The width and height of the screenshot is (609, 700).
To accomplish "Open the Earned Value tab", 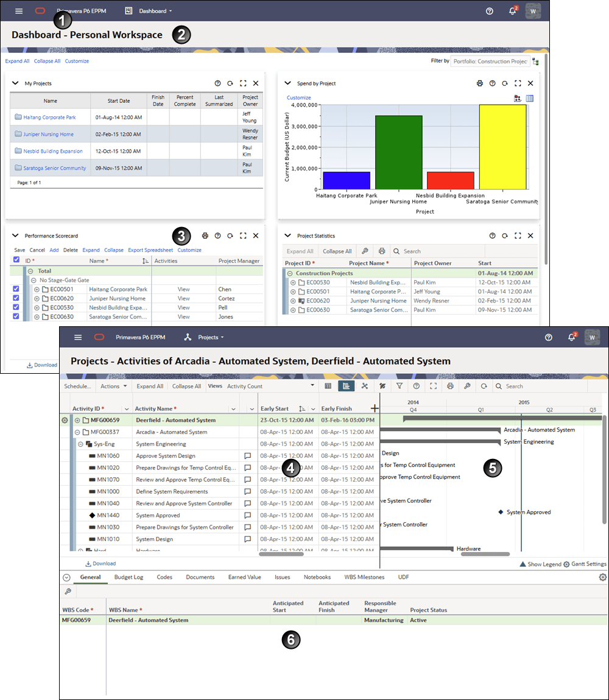I will (x=244, y=577).
